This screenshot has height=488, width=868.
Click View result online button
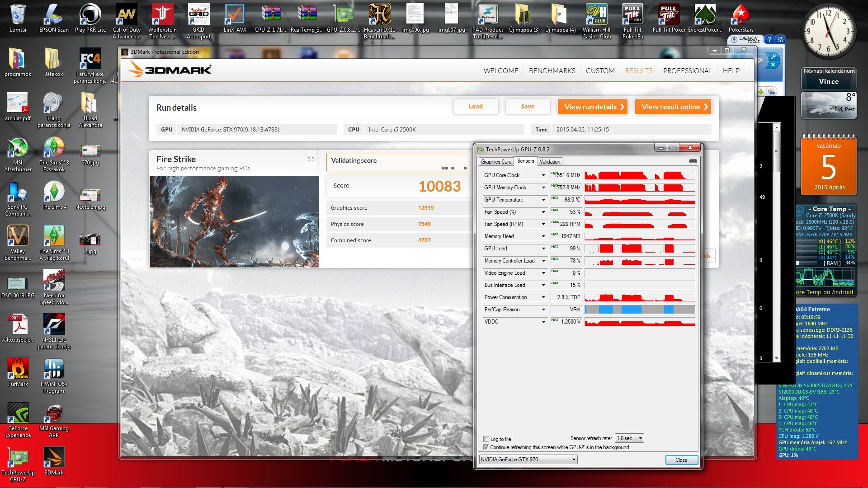pyautogui.click(x=673, y=107)
